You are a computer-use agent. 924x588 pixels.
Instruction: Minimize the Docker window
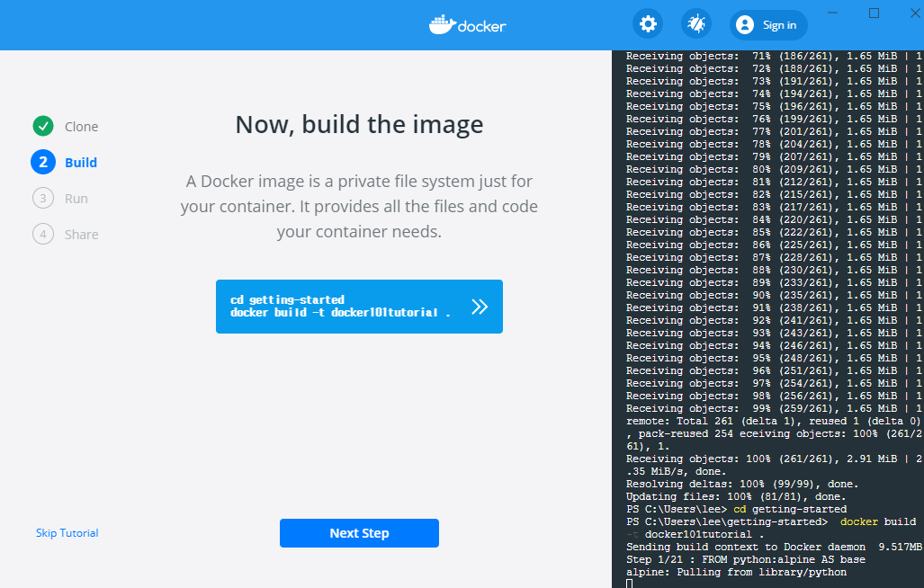[x=832, y=13]
